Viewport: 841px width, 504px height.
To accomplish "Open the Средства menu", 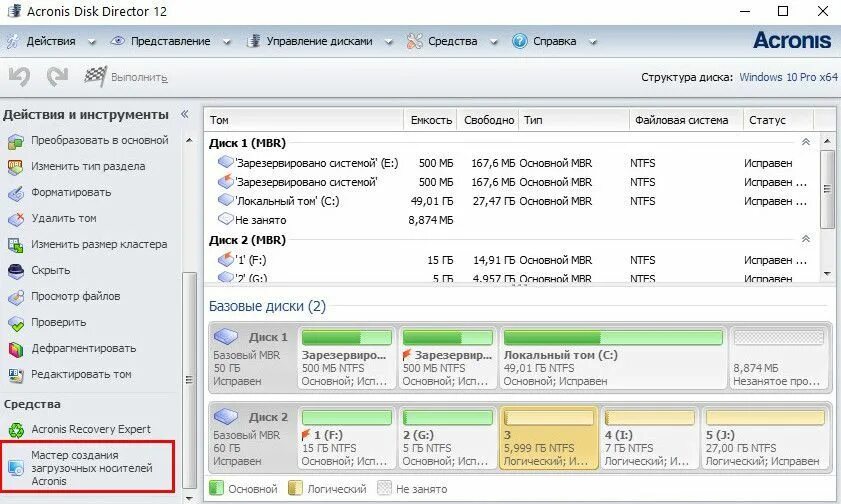I will [x=452, y=41].
